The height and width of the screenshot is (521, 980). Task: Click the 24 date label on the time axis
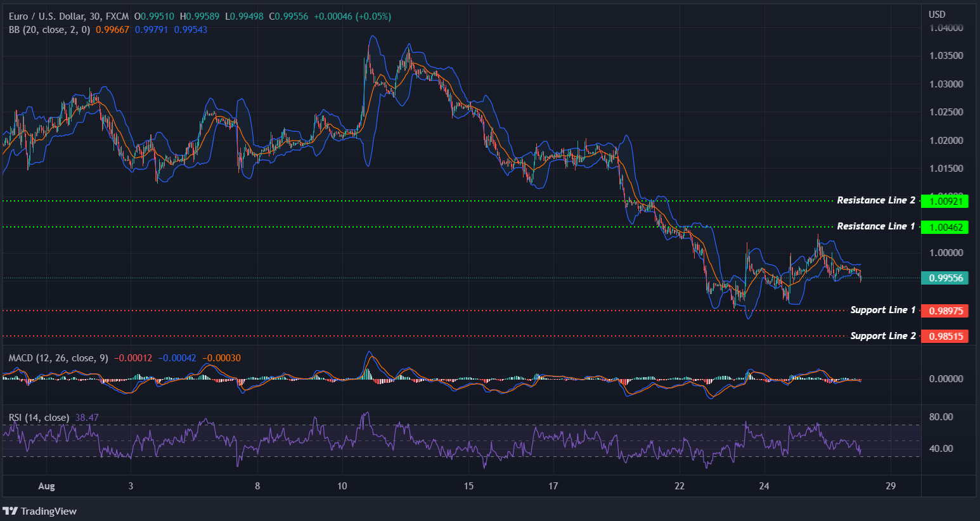[764, 486]
